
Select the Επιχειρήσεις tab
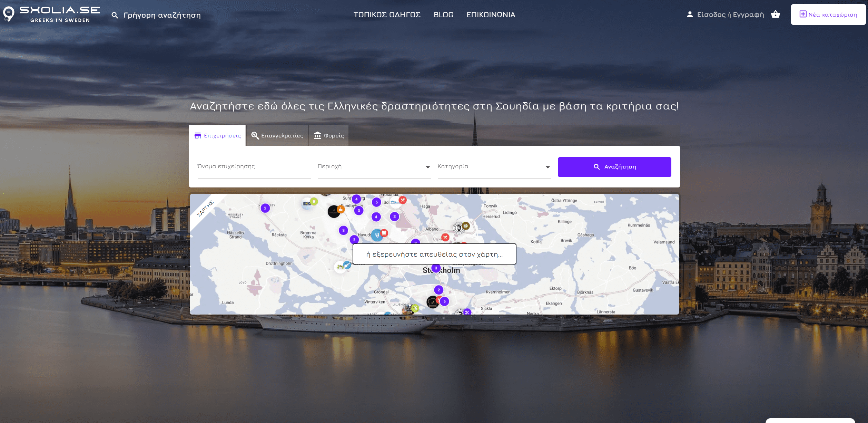pyautogui.click(x=217, y=135)
